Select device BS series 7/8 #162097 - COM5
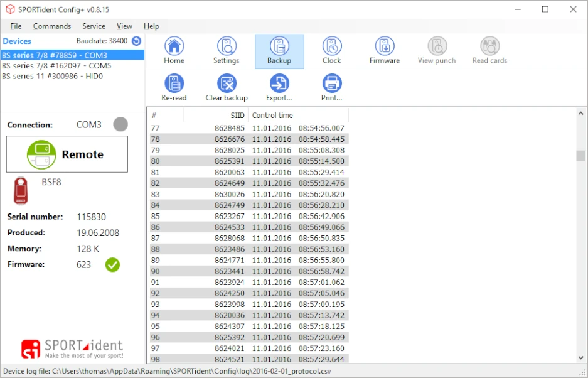Screen dimensions: 588x378 pyautogui.click(x=72, y=66)
